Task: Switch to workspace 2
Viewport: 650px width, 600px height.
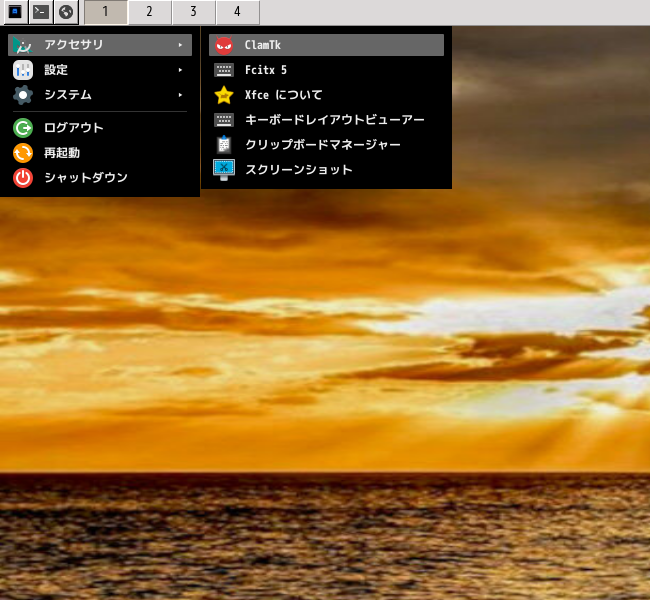Action: (x=149, y=12)
